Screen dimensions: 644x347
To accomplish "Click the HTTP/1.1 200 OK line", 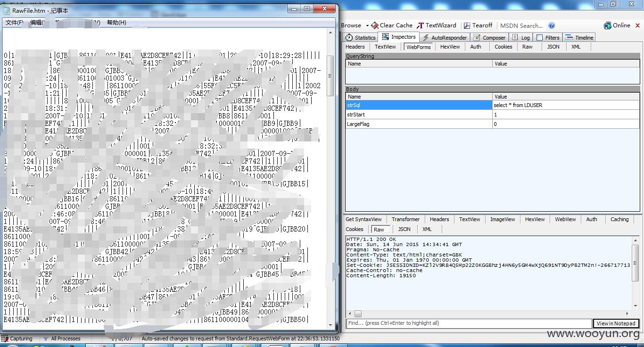I will point(371,240).
